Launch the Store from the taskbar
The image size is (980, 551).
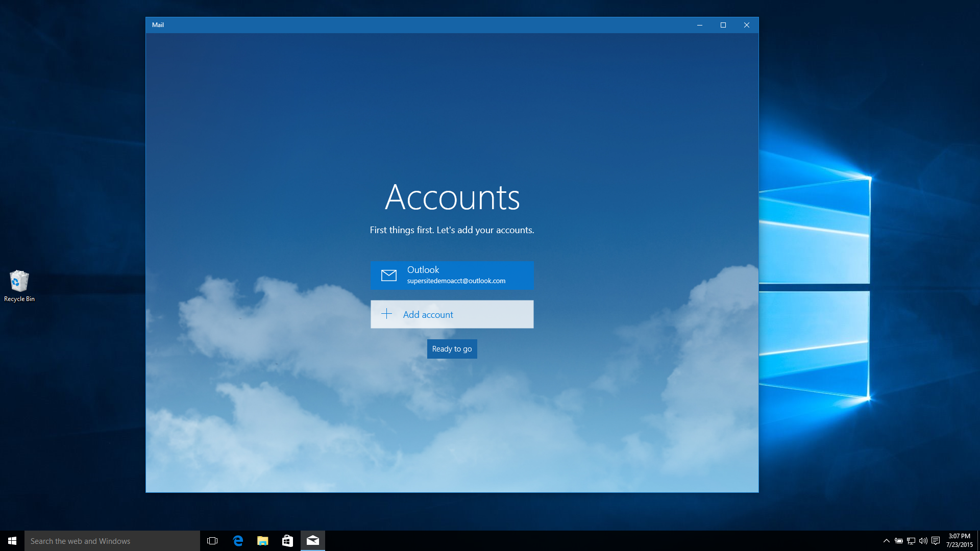287,541
